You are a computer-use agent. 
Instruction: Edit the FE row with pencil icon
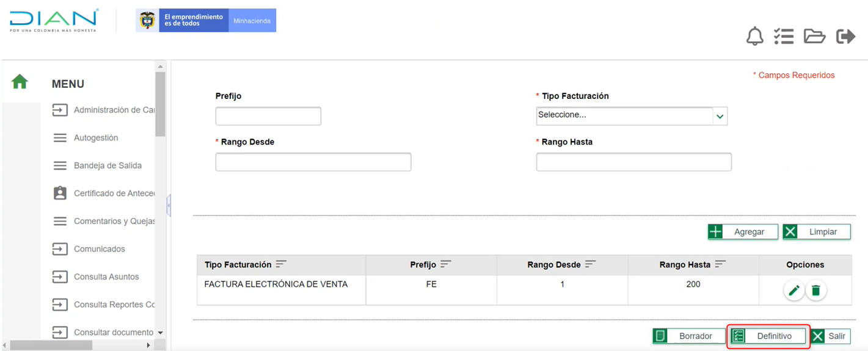click(793, 291)
